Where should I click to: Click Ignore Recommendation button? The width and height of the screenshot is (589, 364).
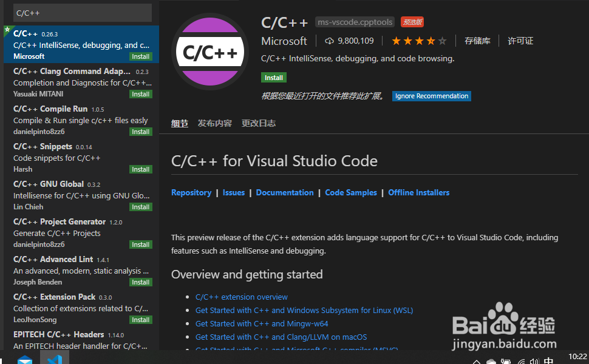coord(431,96)
